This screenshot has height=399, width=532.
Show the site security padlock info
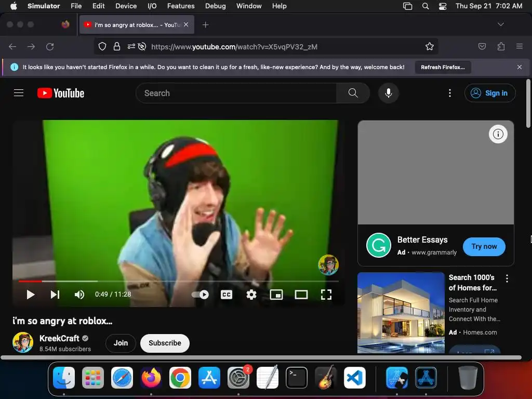[x=117, y=46]
